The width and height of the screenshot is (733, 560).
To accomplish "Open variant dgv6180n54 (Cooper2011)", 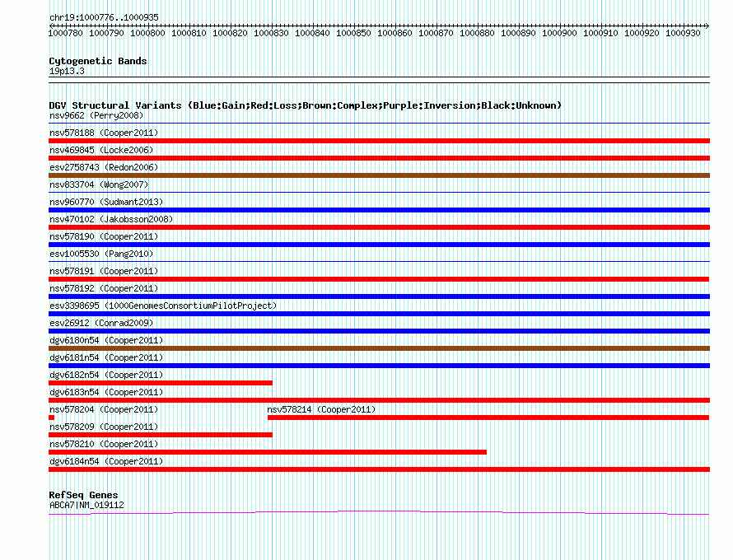I will pos(106,340).
